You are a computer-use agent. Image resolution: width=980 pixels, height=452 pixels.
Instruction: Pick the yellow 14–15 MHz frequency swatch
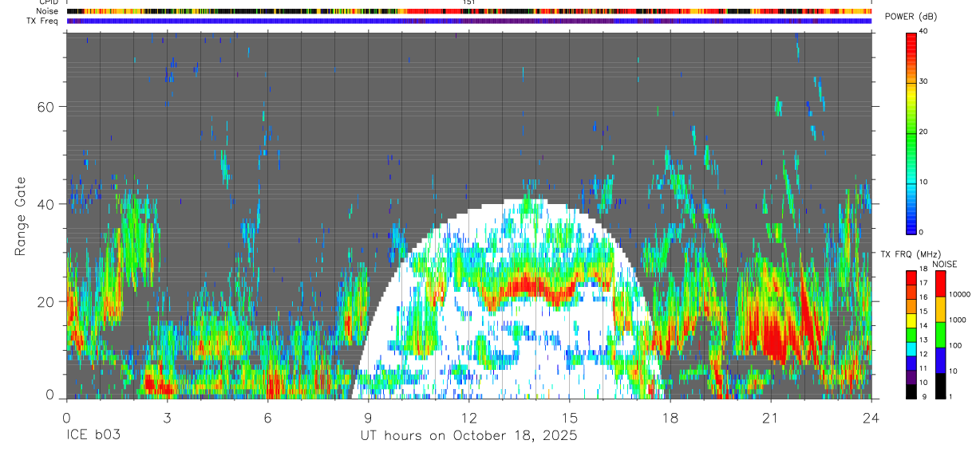911,320
